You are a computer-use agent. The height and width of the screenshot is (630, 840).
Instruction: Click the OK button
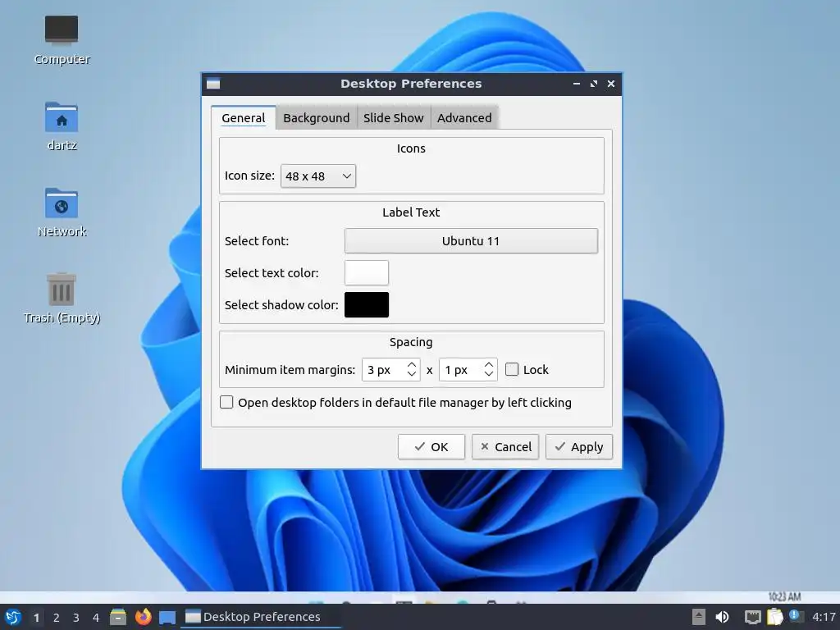(x=431, y=447)
